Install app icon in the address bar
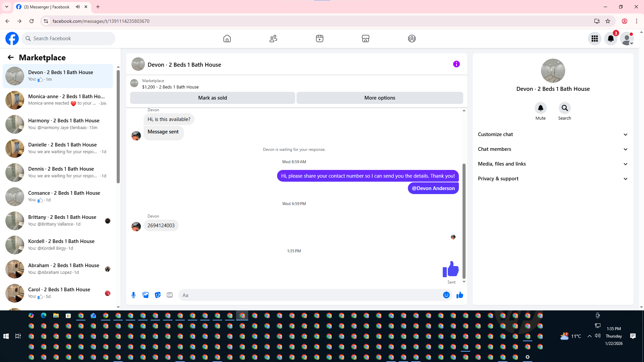The image size is (644, 362). (x=597, y=21)
